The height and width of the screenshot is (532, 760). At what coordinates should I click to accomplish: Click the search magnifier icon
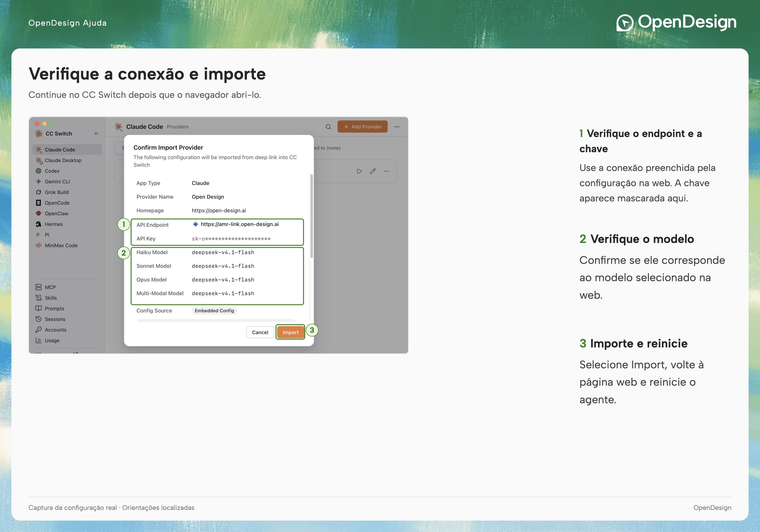click(x=328, y=127)
